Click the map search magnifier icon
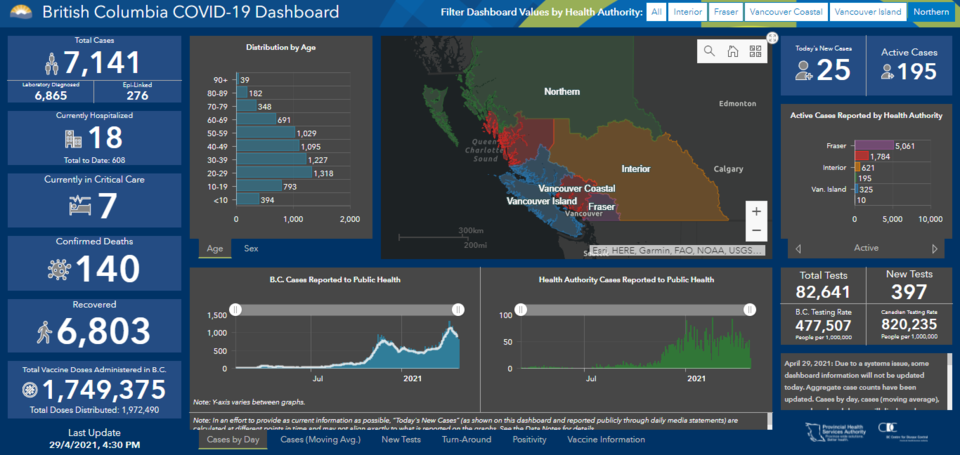Image resolution: width=960 pixels, height=455 pixels. [x=710, y=51]
